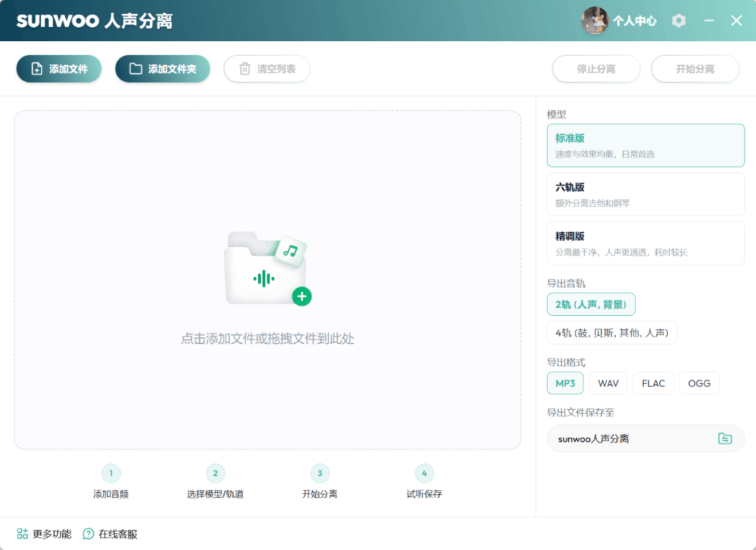756x550 pixels.
Task: Click the browse output folder icon
Action: [x=725, y=438]
